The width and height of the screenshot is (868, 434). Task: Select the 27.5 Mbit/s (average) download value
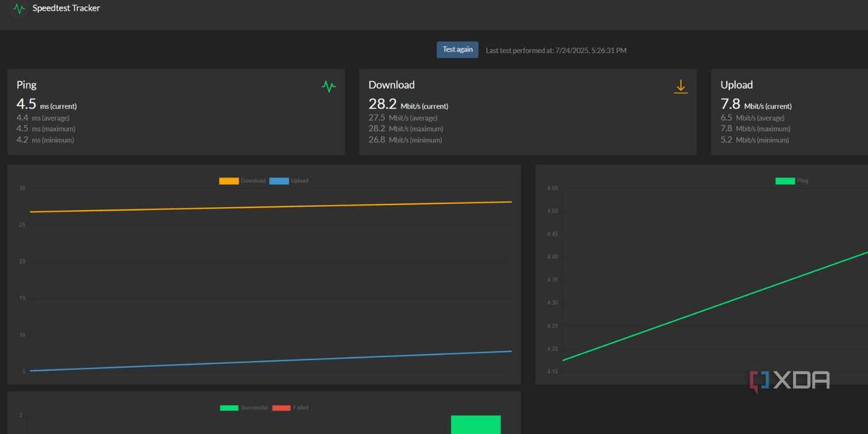(x=403, y=118)
